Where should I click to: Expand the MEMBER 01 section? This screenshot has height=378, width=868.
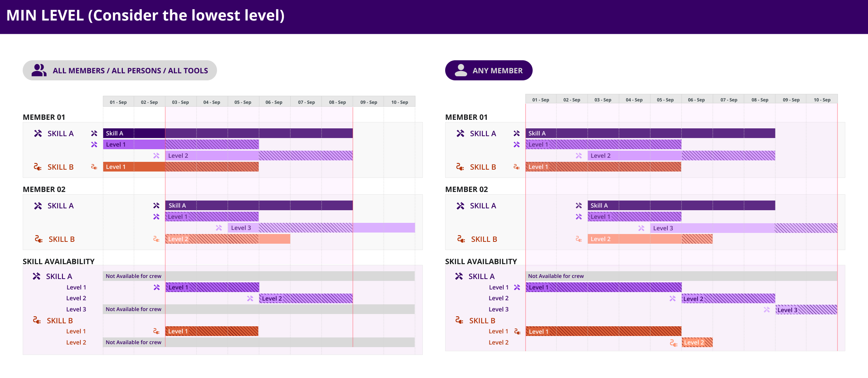[44, 117]
